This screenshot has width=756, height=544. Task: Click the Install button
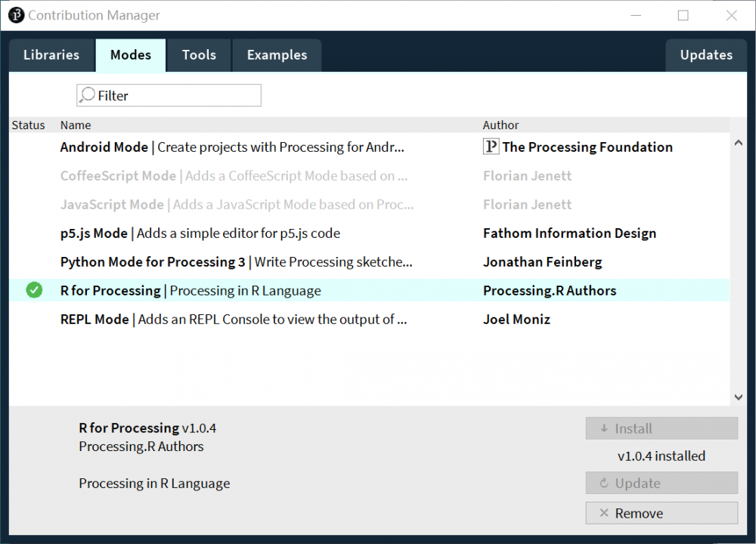pyautogui.click(x=661, y=428)
